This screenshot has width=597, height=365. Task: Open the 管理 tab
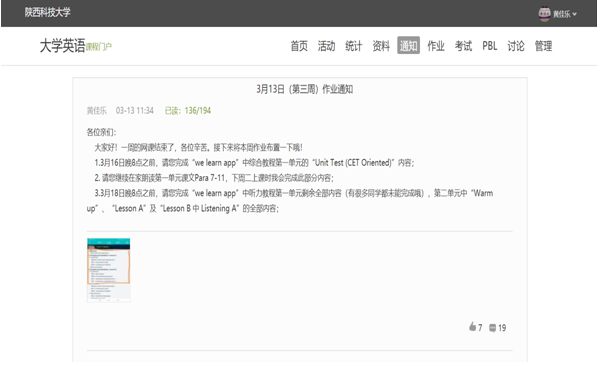tap(543, 46)
